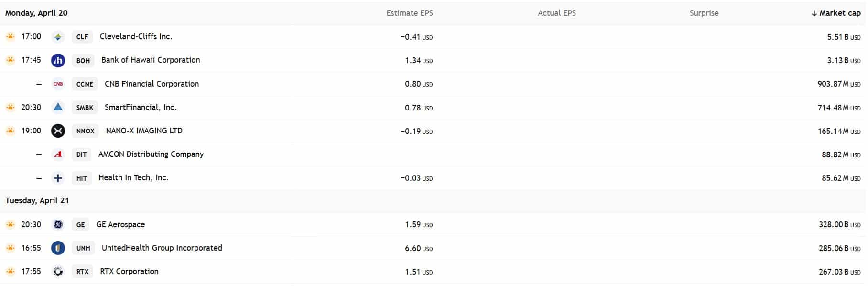Sort by Estimate EPS column header
Screen dimensions: 868x286
pos(410,13)
